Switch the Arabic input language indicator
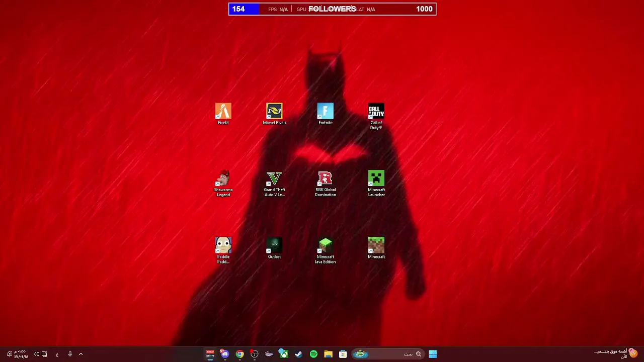The width and height of the screenshot is (644, 362). 57,354
